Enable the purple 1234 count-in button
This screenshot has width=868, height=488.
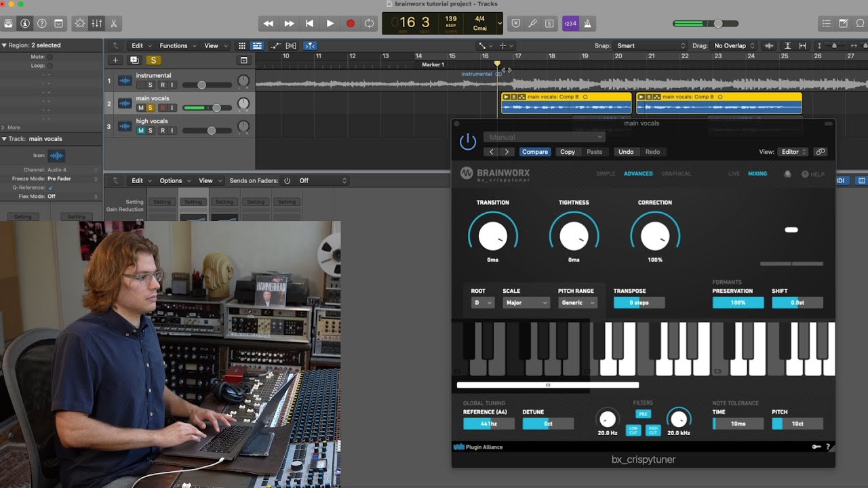(570, 23)
